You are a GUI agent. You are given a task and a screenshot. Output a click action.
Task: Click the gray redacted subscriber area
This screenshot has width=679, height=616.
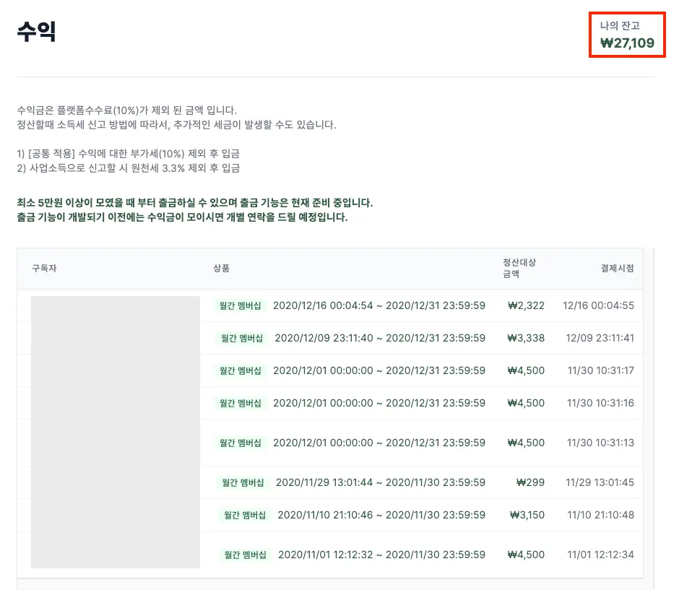tap(115, 432)
